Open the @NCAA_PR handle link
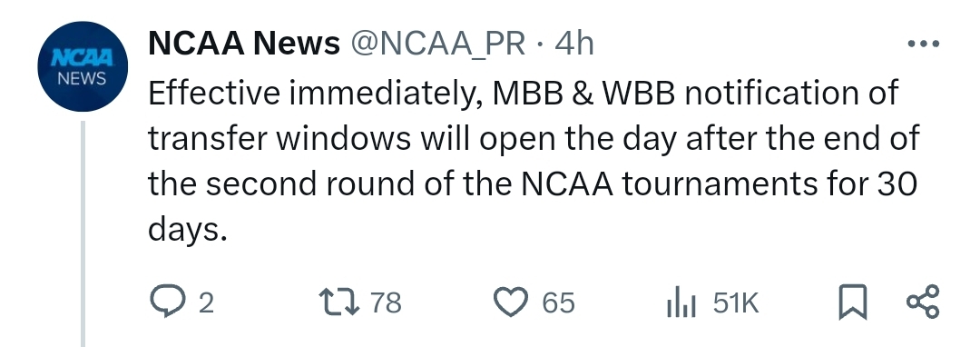 coord(437,44)
